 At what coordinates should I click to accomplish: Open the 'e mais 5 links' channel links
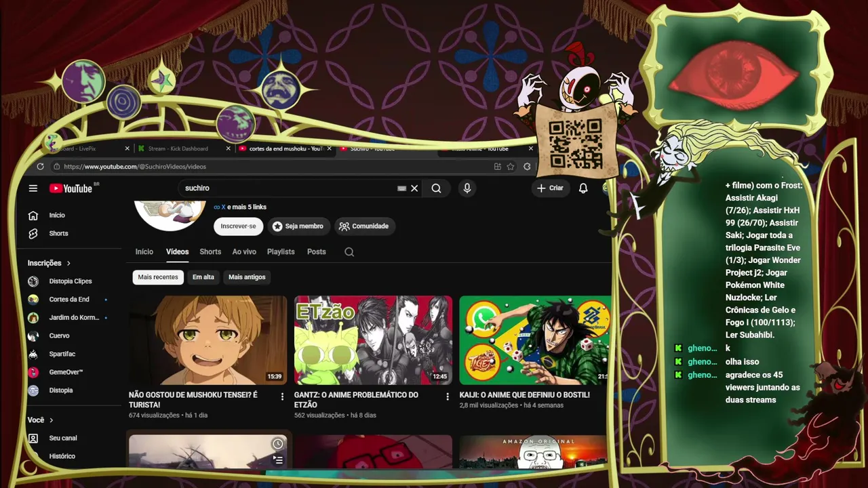click(247, 207)
